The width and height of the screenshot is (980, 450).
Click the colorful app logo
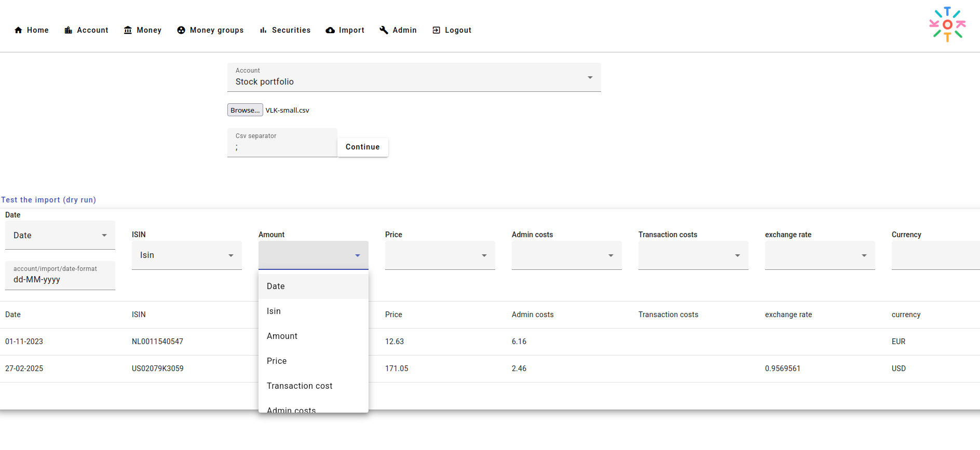[x=947, y=24]
